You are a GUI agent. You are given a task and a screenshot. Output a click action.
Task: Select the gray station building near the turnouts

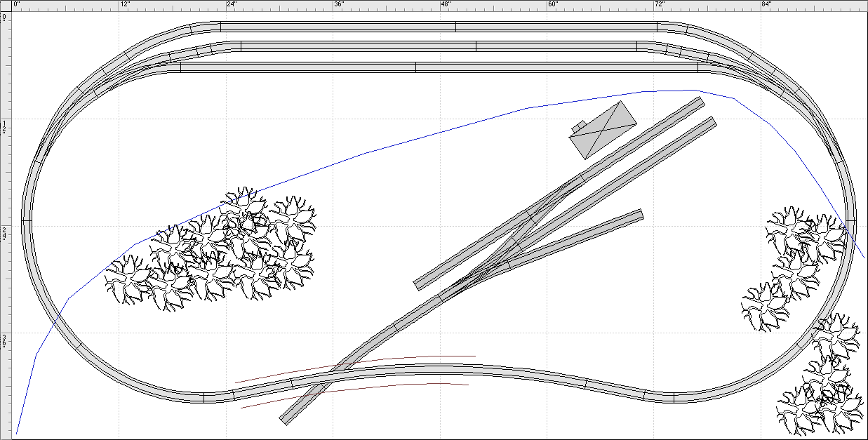603,128
